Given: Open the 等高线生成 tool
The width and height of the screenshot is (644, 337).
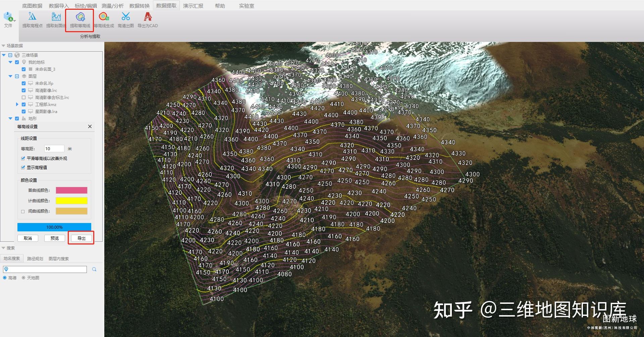Looking at the screenshot, I should click(104, 16).
